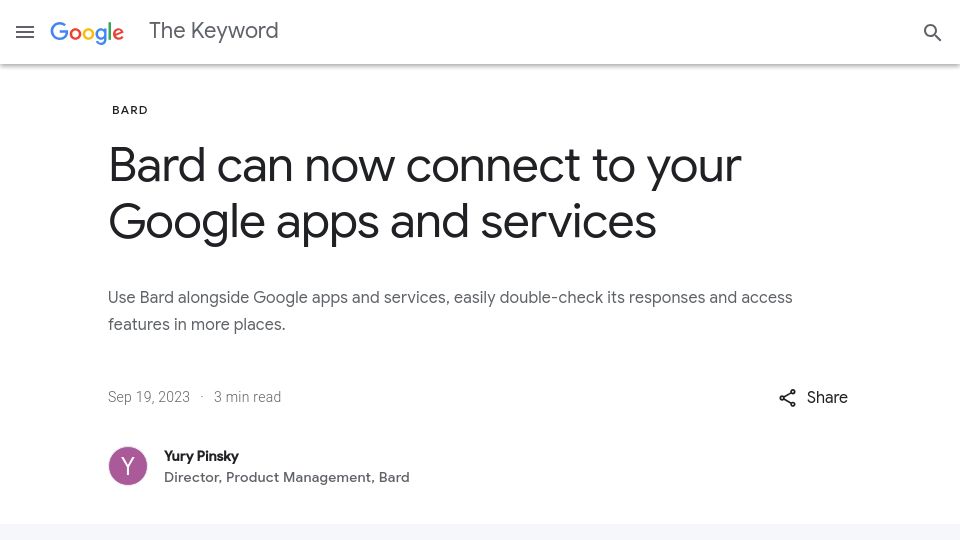The width and height of the screenshot is (960, 540).
Task: Open The Keyword blog home link
Action: 214,31
